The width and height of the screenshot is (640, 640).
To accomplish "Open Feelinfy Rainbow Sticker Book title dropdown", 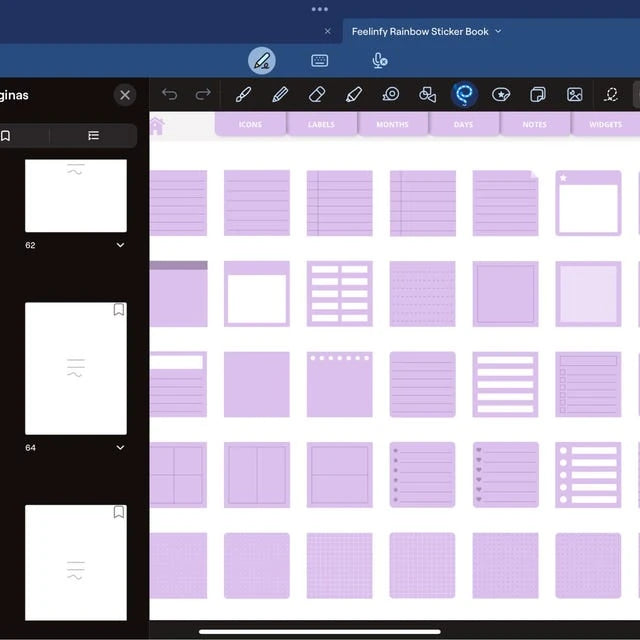I will (498, 31).
